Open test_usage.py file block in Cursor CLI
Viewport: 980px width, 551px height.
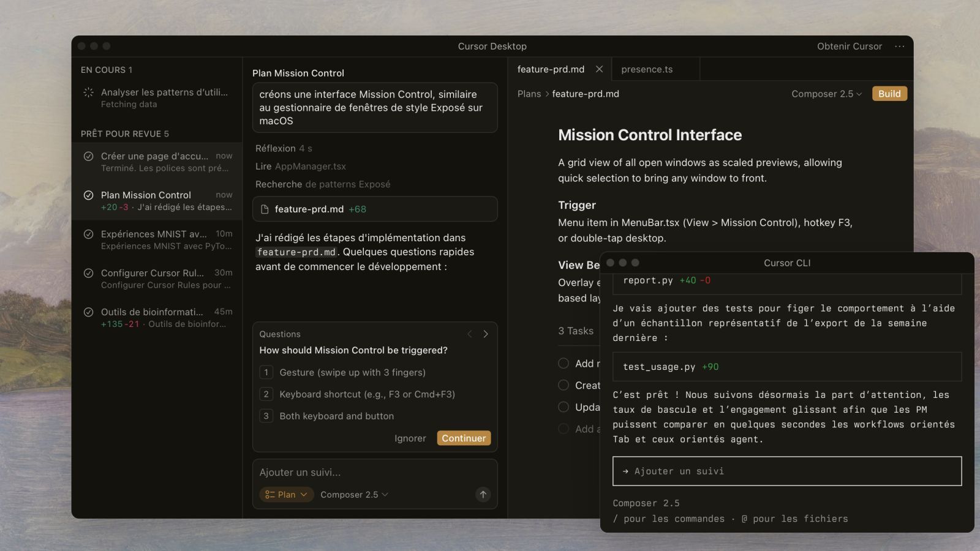click(787, 367)
